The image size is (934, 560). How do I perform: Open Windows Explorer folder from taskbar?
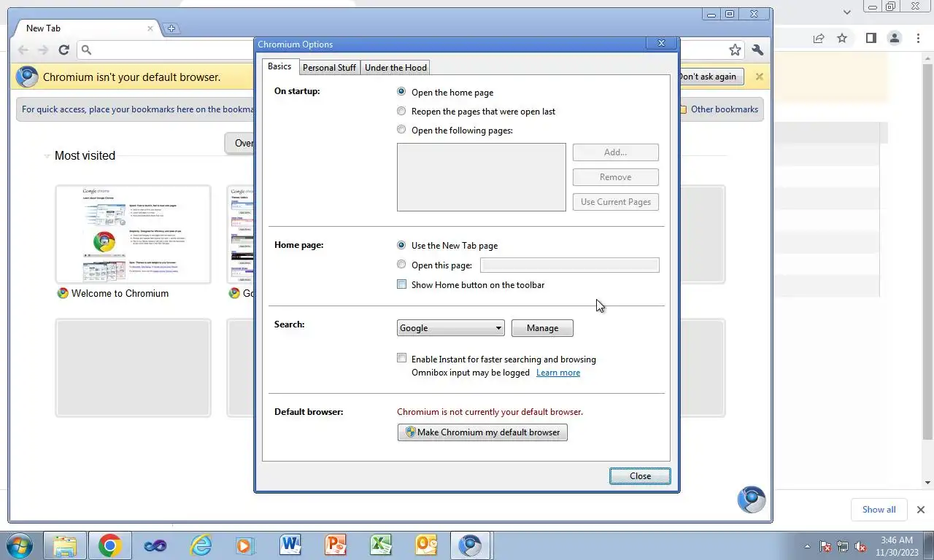65,545
